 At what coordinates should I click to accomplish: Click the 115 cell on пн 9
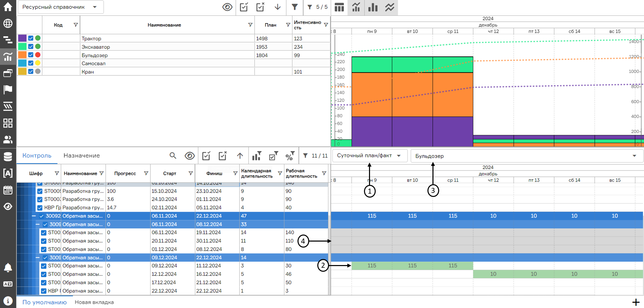pyautogui.click(x=372, y=266)
